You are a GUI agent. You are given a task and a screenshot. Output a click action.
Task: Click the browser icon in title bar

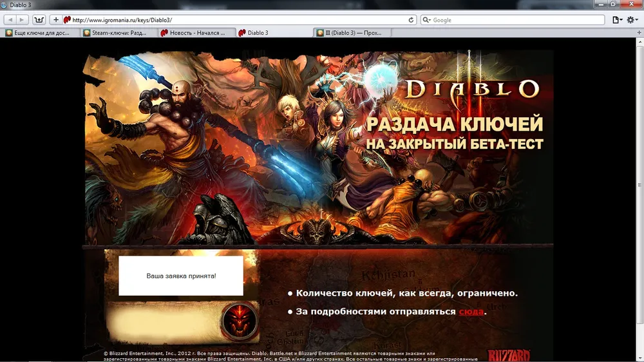point(4,5)
